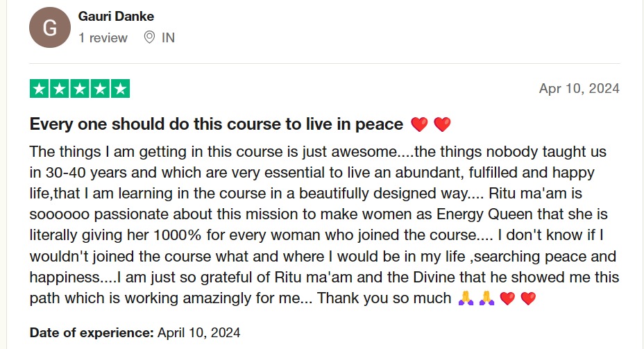Click the heart right after the praying hands
Screen dimensions: 644x349
coord(507,299)
